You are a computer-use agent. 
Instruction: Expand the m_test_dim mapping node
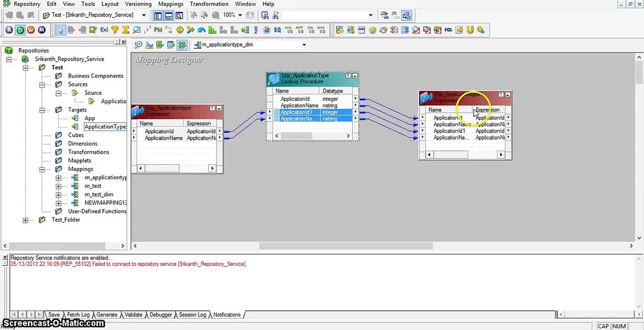point(58,195)
